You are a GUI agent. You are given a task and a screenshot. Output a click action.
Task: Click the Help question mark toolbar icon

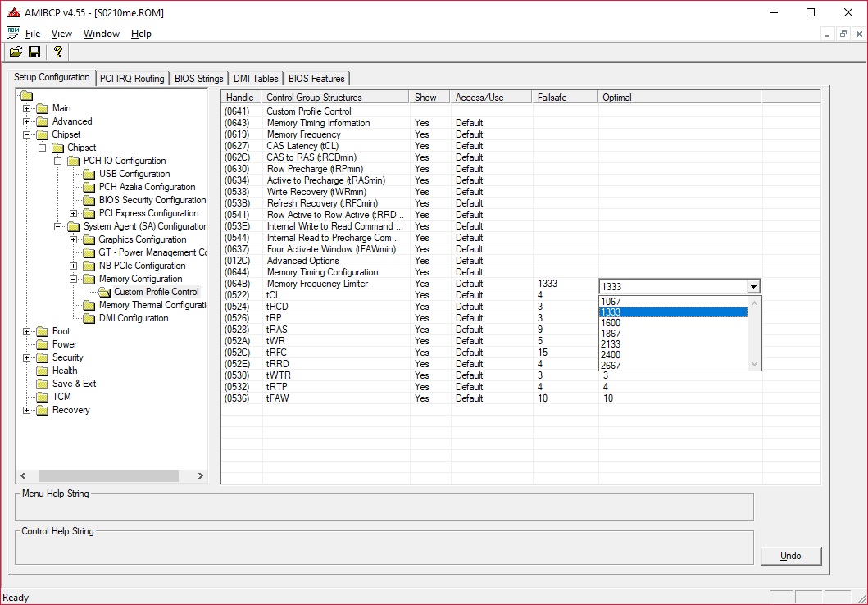point(57,52)
